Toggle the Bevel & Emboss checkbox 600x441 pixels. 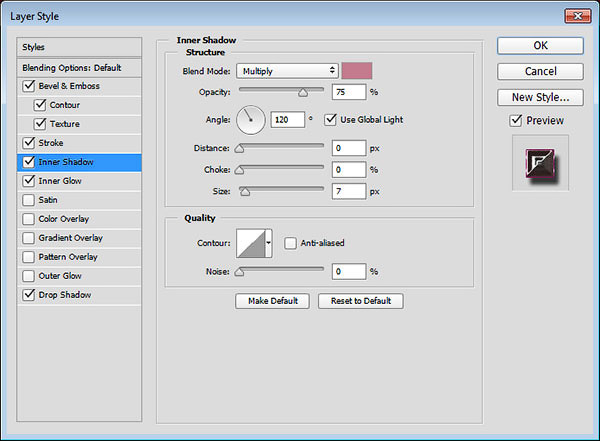(x=29, y=86)
